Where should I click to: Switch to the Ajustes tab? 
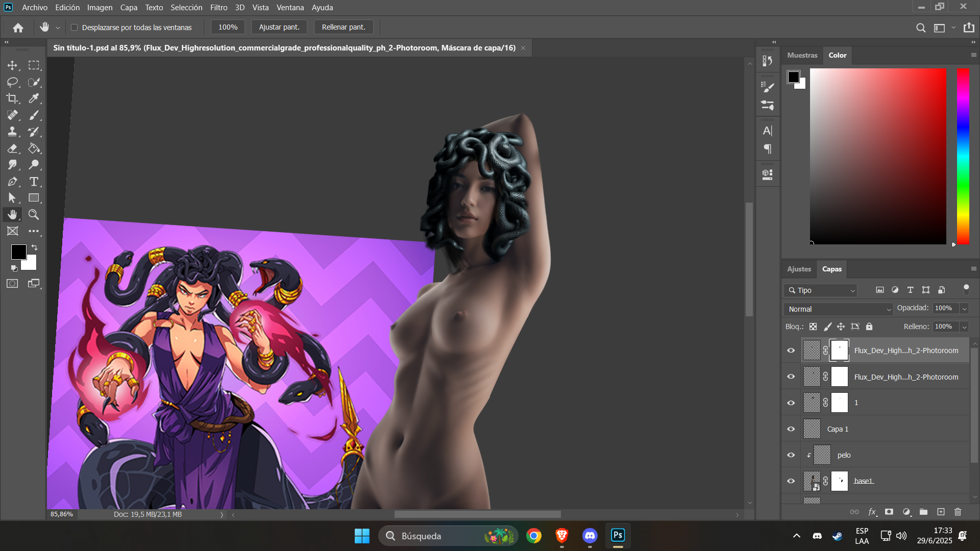tap(799, 269)
